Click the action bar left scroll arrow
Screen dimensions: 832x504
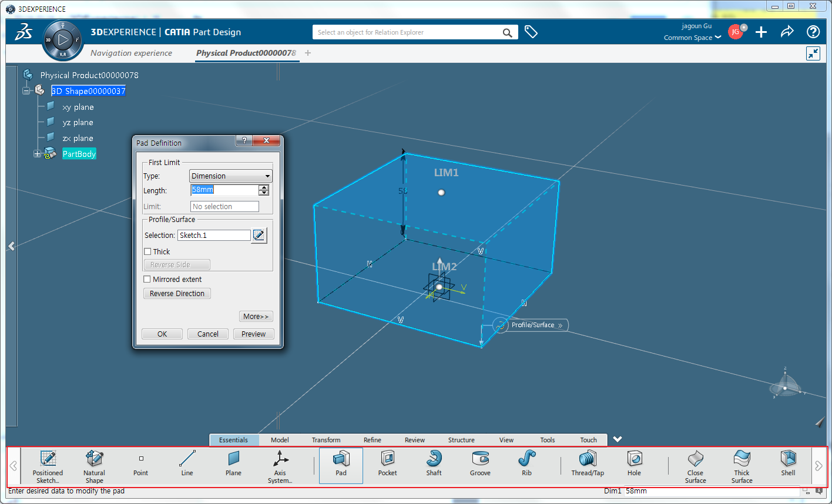click(14, 466)
